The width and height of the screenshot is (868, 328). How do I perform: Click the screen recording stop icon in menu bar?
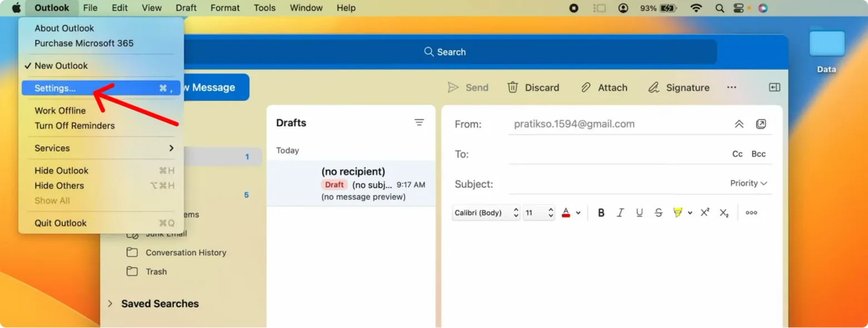(x=574, y=8)
